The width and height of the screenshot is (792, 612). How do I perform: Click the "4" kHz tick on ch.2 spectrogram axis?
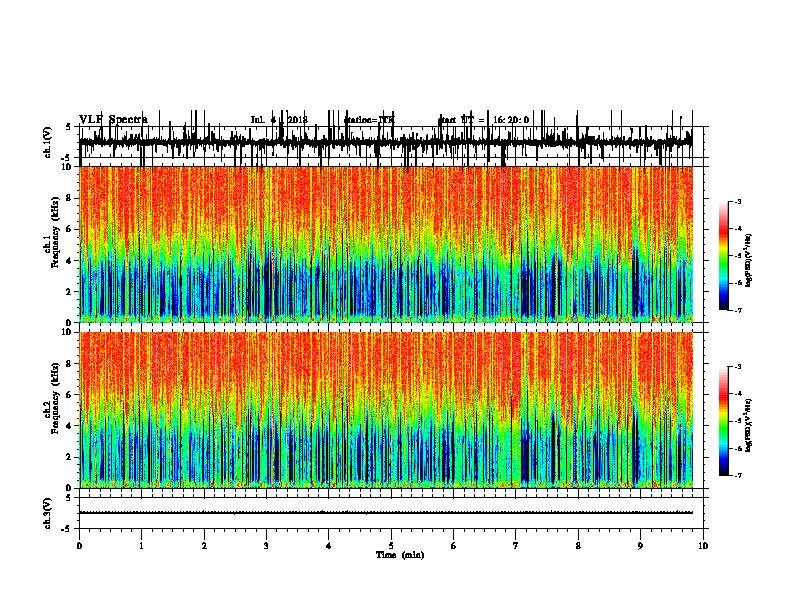pyautogui.click(x=70, y=426)
